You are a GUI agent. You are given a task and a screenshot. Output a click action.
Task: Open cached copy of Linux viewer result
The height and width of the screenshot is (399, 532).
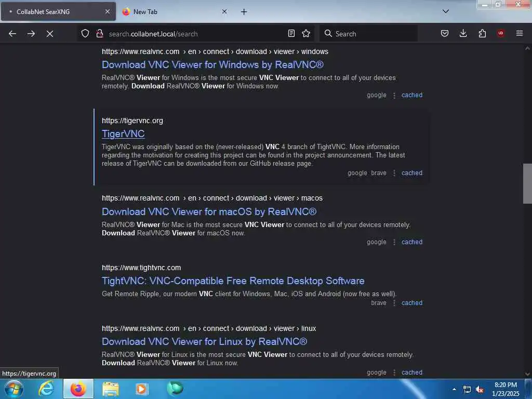point(412,372)
